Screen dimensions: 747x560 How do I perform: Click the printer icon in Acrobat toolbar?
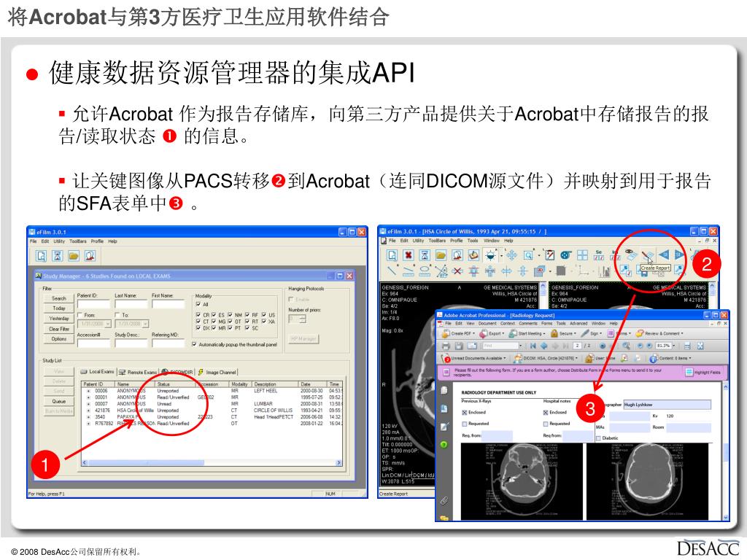446,346
